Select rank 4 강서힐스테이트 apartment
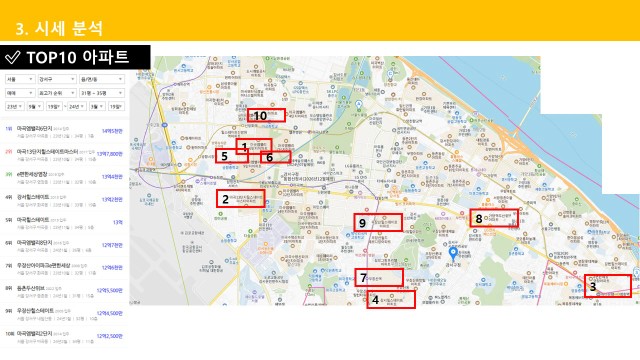This screenshot has width=640, height=360. coord(33,197)
